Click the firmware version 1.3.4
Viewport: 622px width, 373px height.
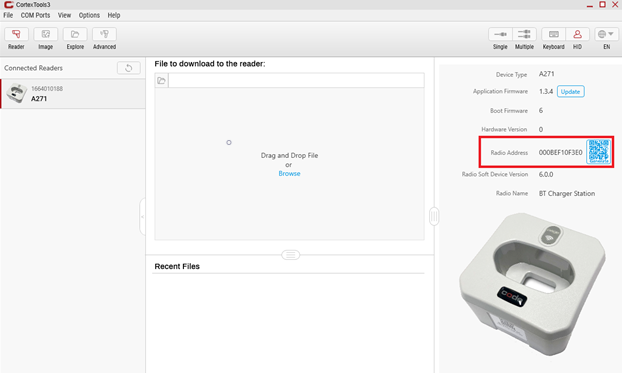[545, 91]
